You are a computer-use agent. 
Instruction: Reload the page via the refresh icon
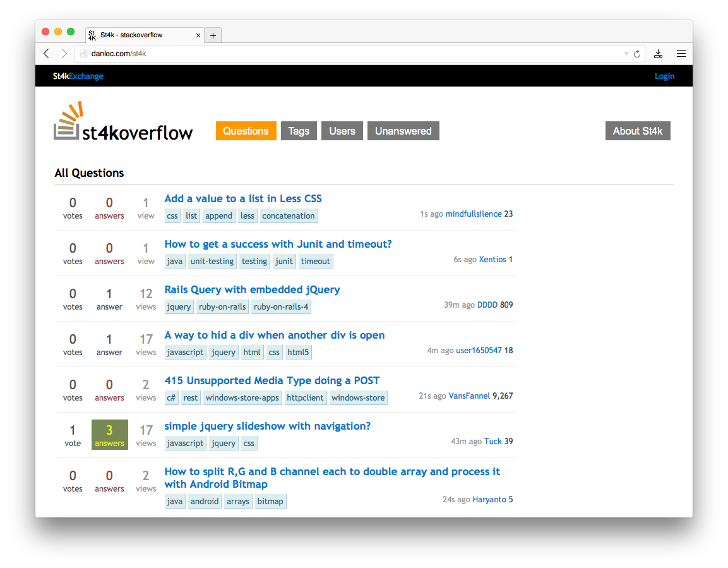[637, 54]
